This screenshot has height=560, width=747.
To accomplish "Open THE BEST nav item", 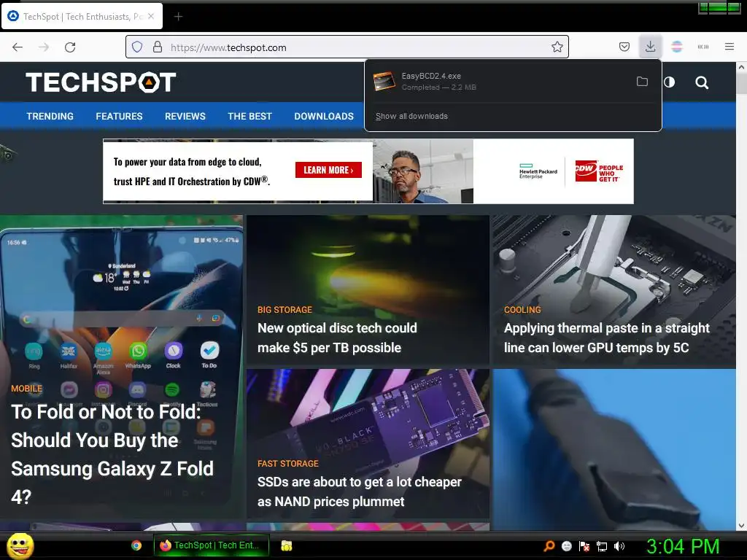I will [249, 116].
